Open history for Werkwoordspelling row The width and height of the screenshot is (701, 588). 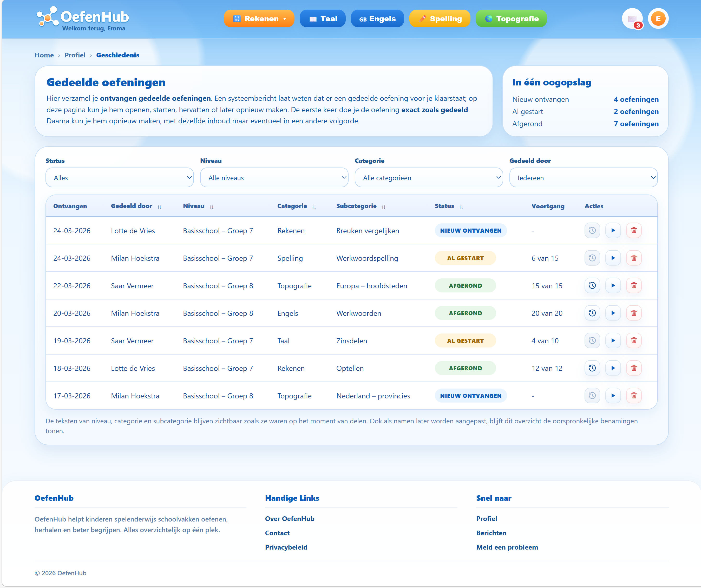[592, 258]
